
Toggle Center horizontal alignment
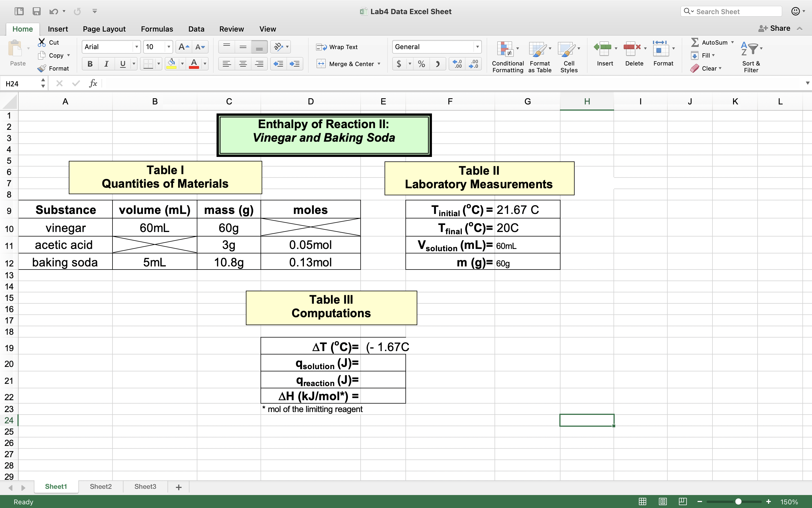pos(243,64)
